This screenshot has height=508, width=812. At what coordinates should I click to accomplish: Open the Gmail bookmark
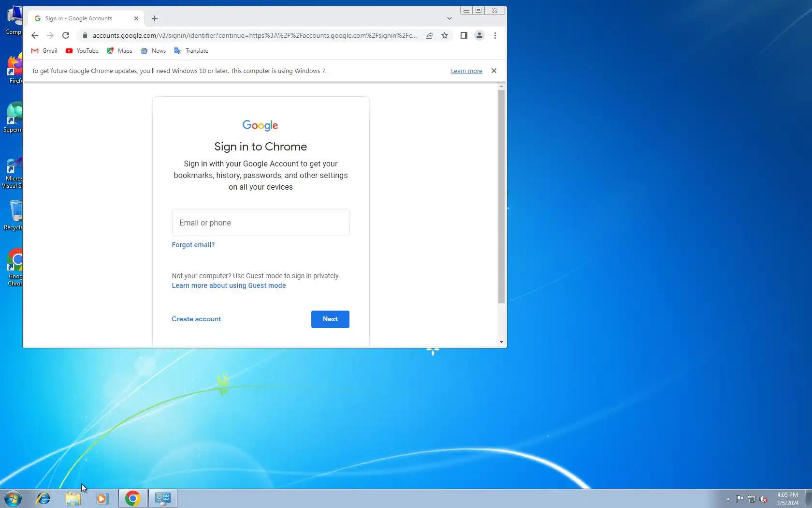coord(44,51)
